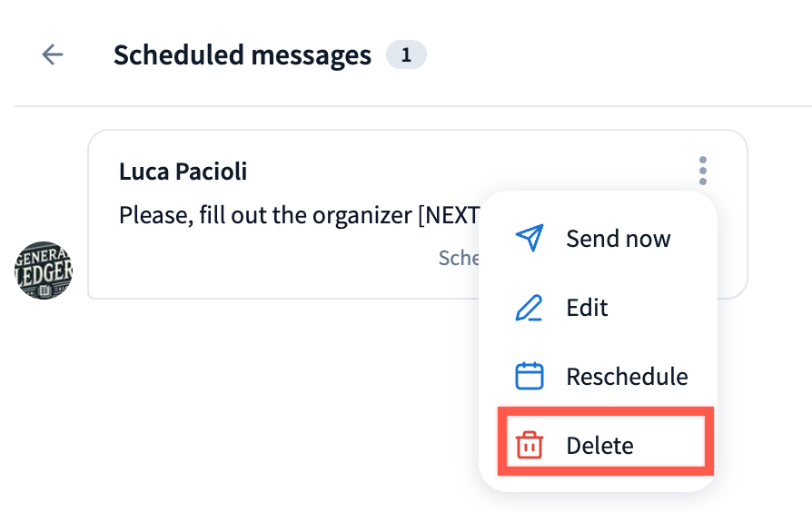Choose the "Delete" menu label
Viewport: 812px width, 512px height.
[x=599, y=445]
